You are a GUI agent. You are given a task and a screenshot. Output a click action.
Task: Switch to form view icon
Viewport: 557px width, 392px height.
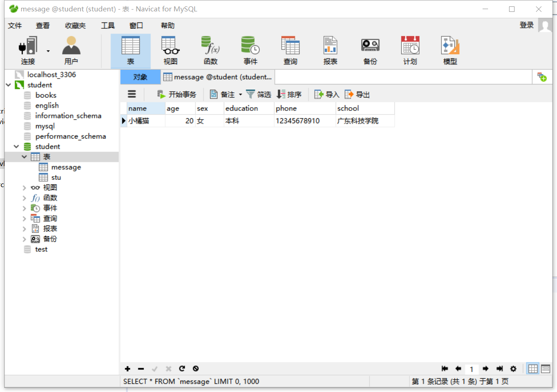(x=546, y=369)
